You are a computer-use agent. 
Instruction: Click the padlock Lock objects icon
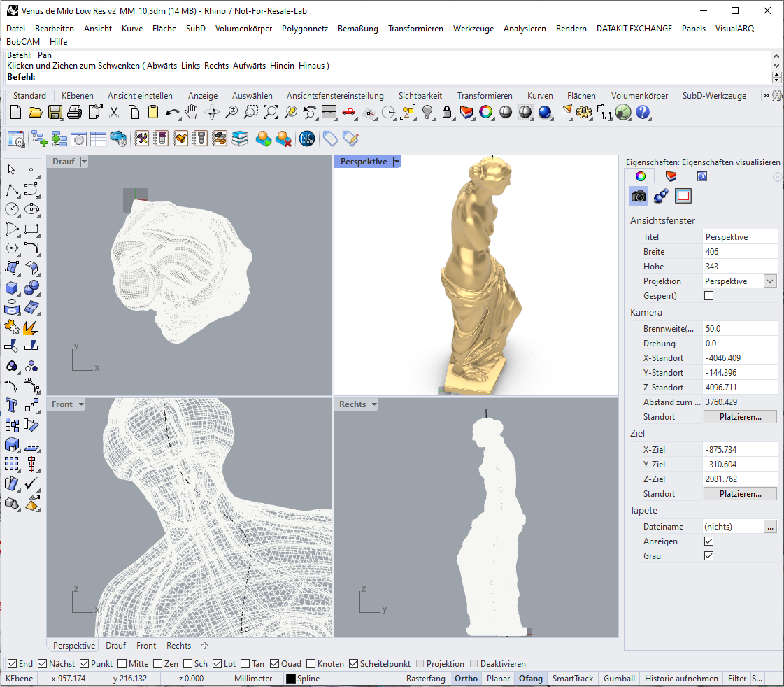pos(447,112)
